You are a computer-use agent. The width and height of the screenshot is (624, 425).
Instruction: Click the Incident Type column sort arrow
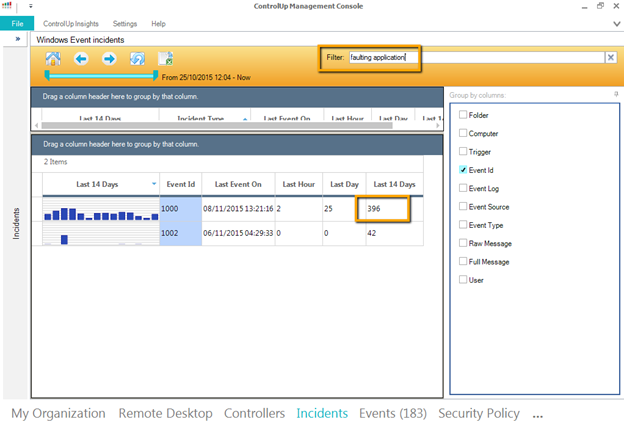(x=245, y=119)
